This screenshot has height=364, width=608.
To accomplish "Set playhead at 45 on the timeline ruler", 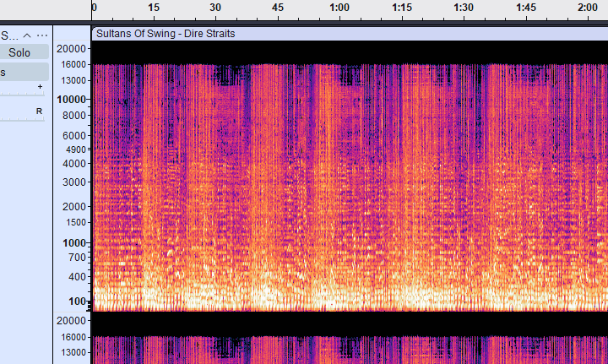I will tap(277, 8).
